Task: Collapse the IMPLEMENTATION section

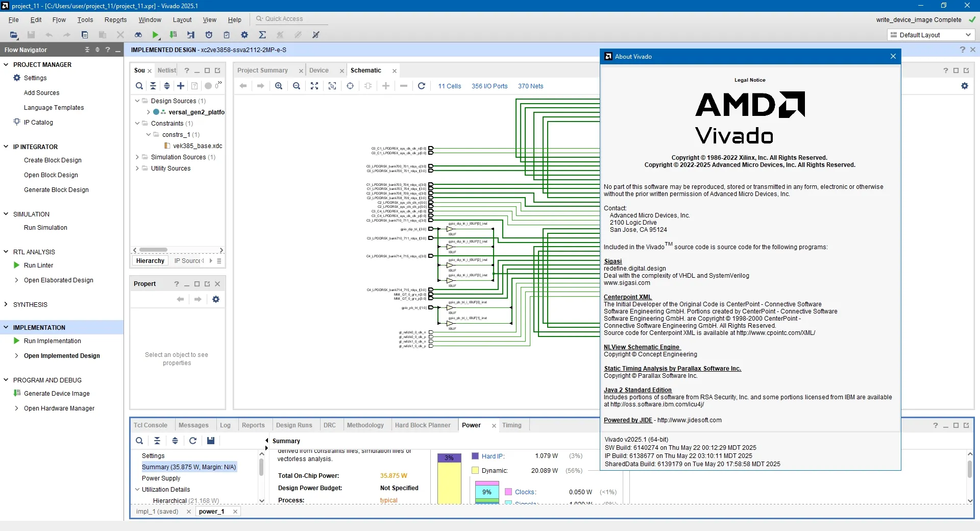Action: pos(6,327)
